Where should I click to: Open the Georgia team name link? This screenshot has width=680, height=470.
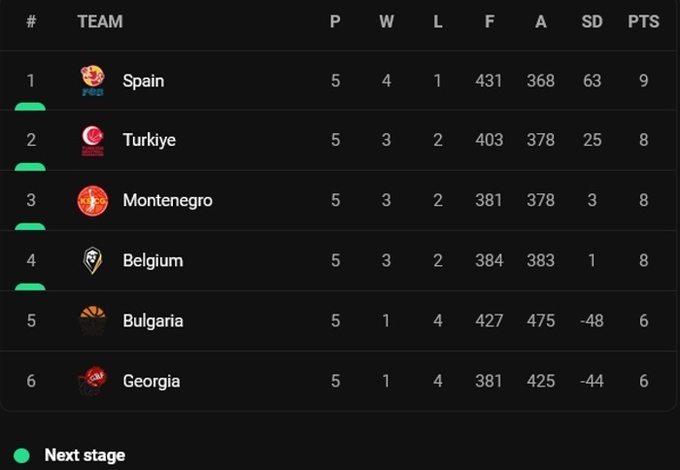point(151,381)
